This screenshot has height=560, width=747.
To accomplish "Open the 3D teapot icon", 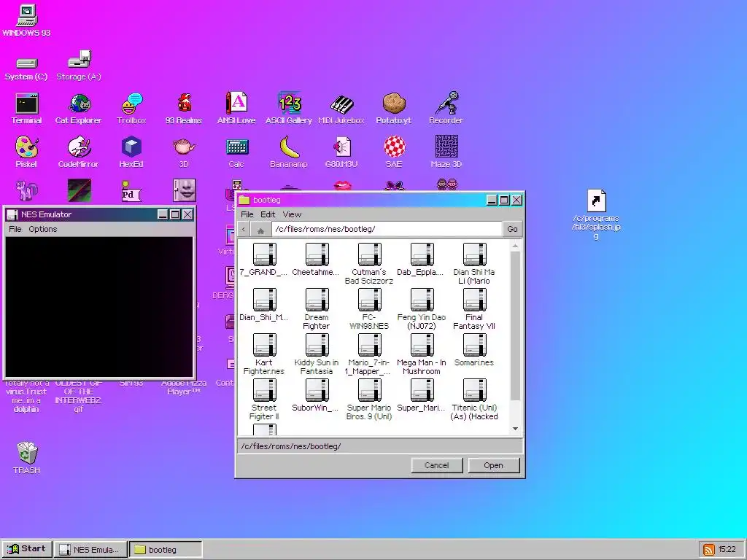I will click(x=184, y=152).
